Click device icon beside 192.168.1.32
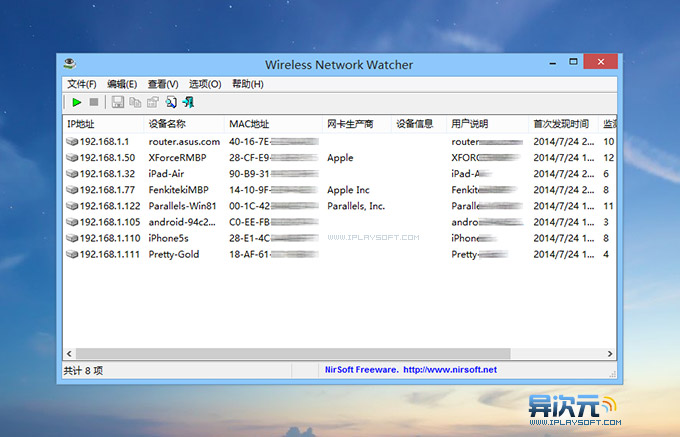The height and width of the screenshot is (437, 680). tap(72, 173)
